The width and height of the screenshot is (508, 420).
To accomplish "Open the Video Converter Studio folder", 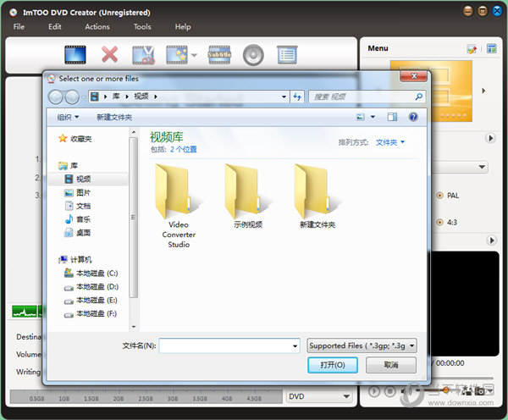I will tap(179, 206).
